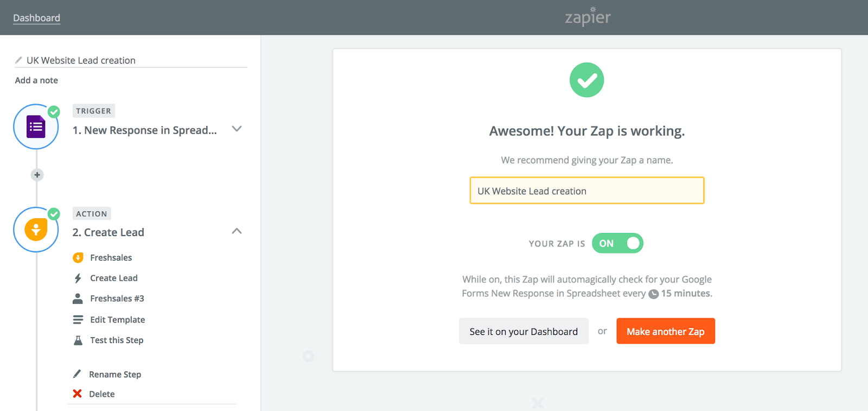Click the Google Forms trigger step icon
The image size is (868, 411).
(36, 127)
